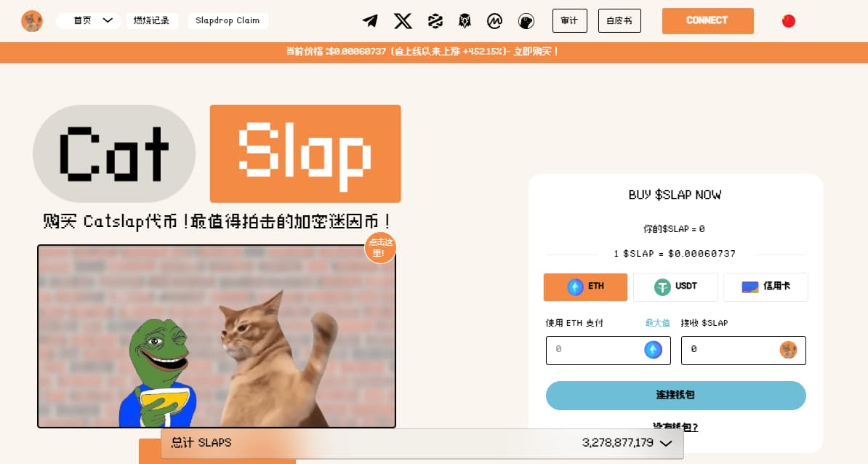Click the 1 $SLAP = $0.00060737 price text
The width and height of the screenshot is (868, 464).
click(x=675, y=254)
